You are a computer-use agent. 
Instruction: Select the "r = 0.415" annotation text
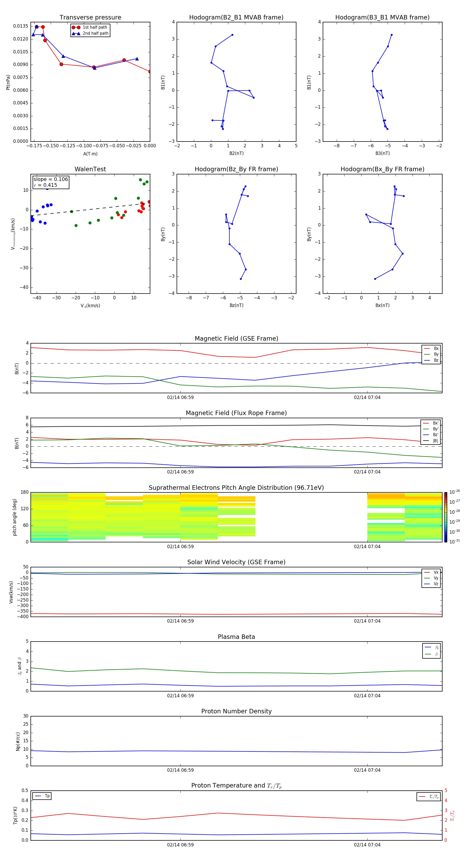(x=45, y=185)
